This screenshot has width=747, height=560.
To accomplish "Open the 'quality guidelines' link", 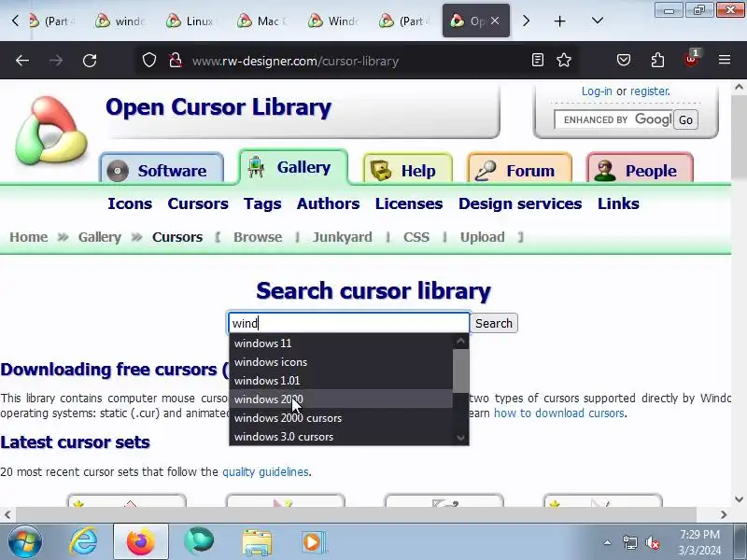I will [x=265, y=472].
